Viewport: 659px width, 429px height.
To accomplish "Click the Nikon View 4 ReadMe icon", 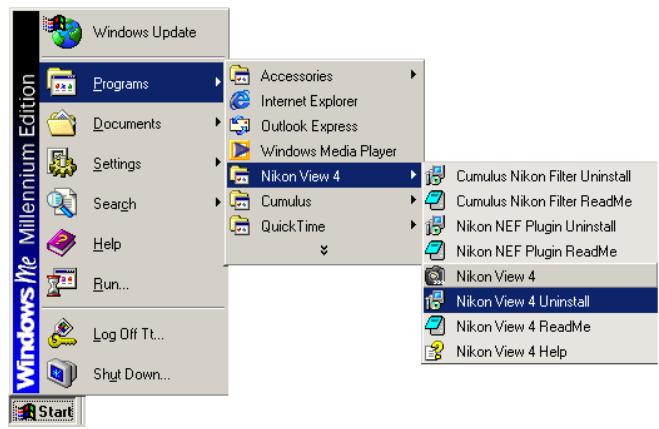I will 435,326.
